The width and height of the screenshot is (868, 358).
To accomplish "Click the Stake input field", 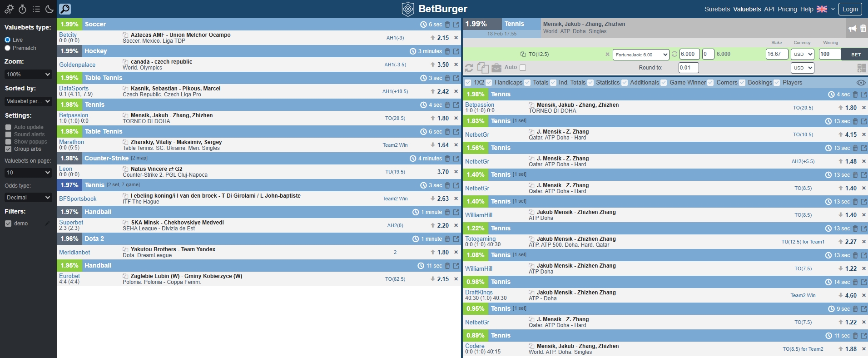I will coord(777,54).
